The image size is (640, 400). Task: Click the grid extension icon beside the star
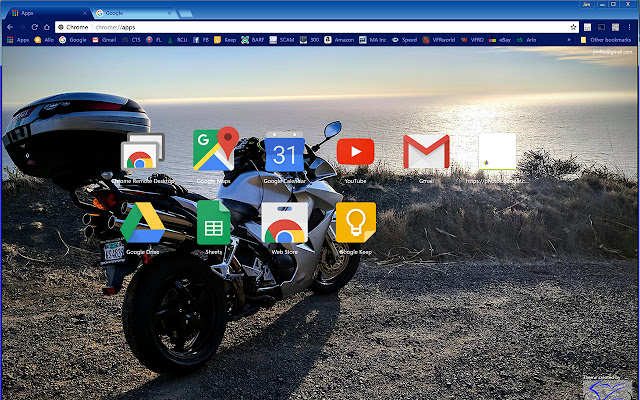point(587,27)
